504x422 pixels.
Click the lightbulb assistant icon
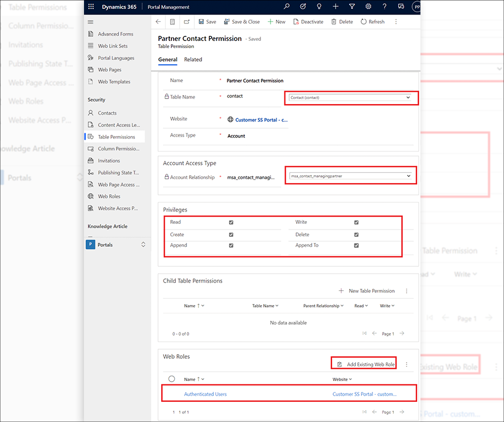tap(319, 7)
